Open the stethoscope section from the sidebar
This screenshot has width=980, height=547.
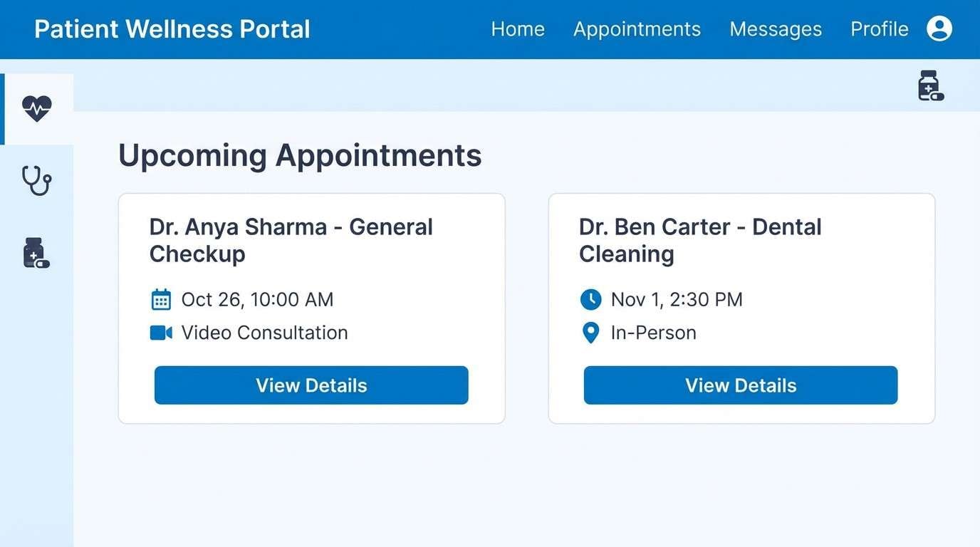point(37,181)
